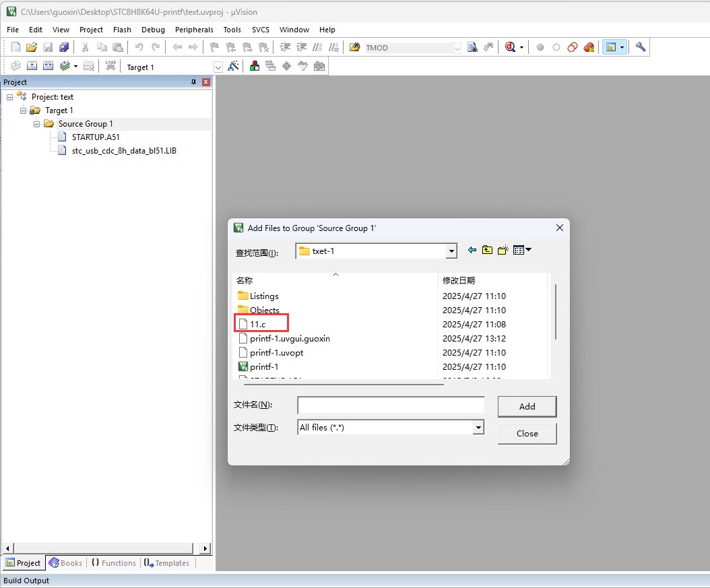
Task: Click the Rebuild all target files icon
Action: [x=48, y=66]
